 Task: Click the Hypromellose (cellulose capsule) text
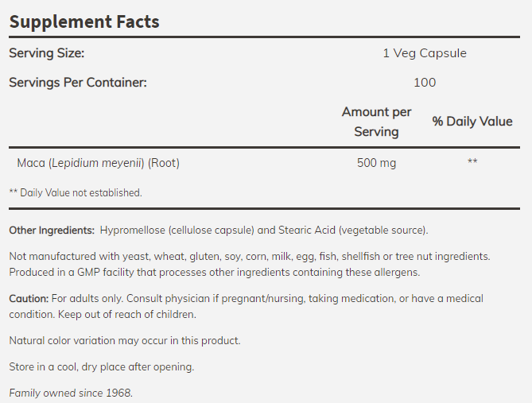coord(177,231)
